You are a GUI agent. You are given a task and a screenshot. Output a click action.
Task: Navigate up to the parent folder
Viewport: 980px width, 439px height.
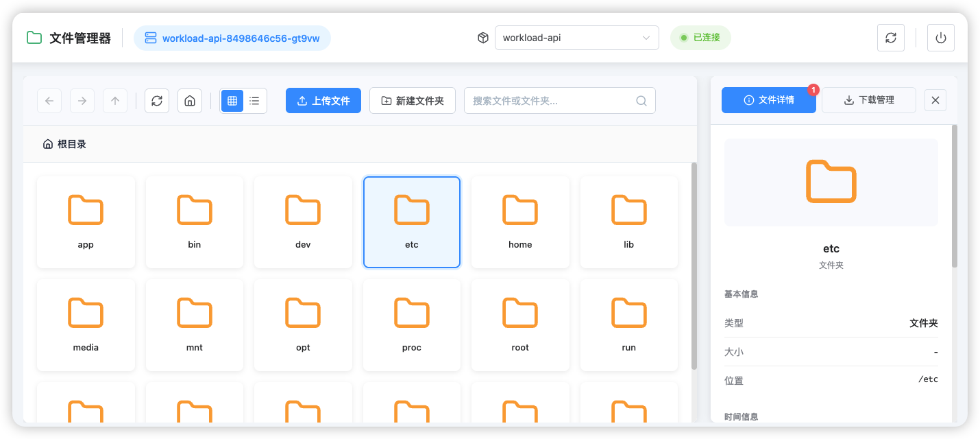114,100
